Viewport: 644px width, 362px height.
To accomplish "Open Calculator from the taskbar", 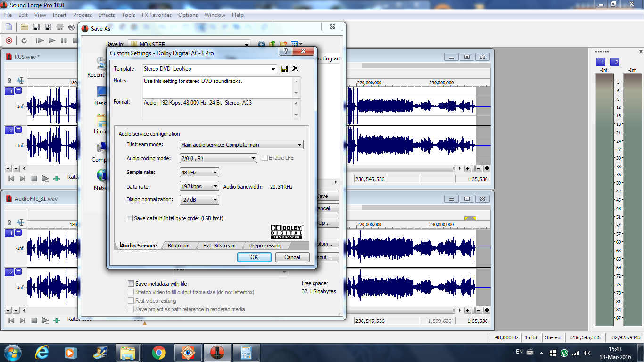I will coord(246,352).
